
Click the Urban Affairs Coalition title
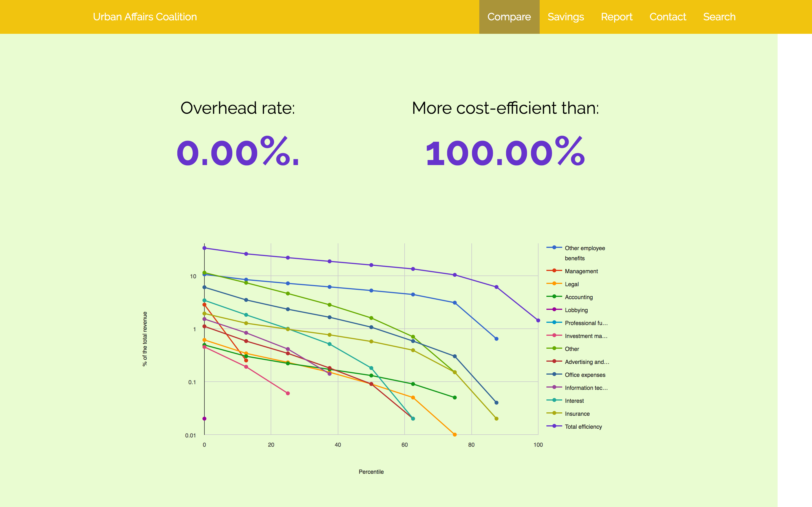[x=145, y=17]
